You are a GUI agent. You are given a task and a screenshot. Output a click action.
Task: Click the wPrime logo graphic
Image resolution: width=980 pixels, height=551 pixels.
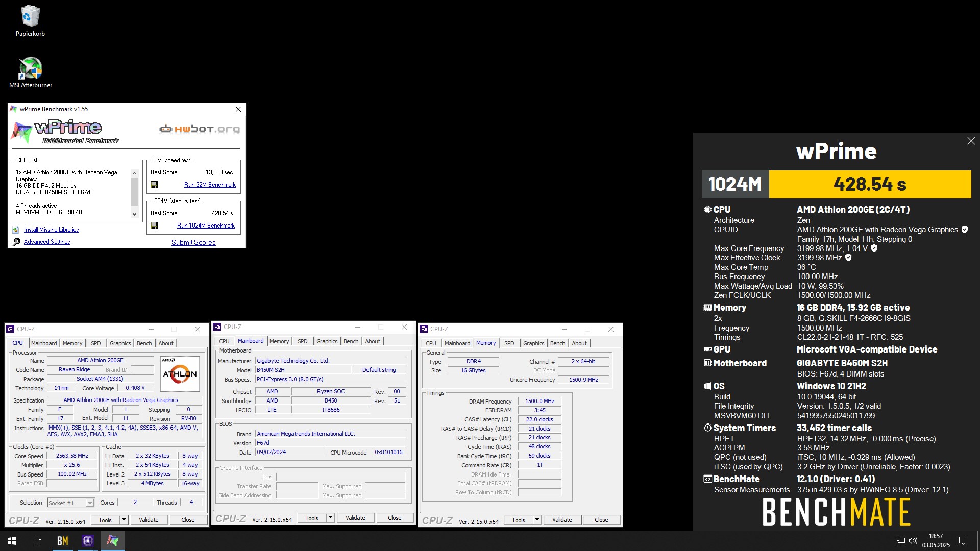65,132
